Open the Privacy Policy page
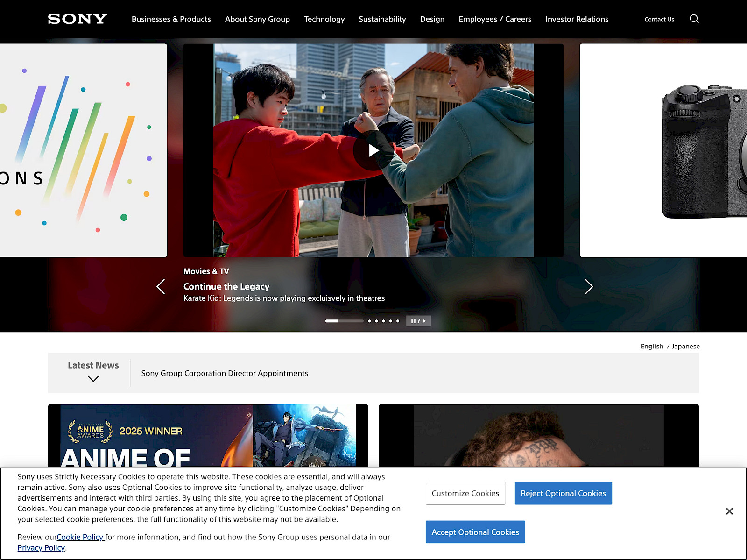 [41, 547]
